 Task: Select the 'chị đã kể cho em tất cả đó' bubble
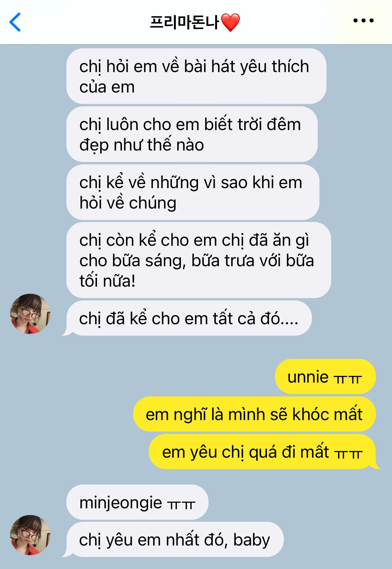click(189, 318)
